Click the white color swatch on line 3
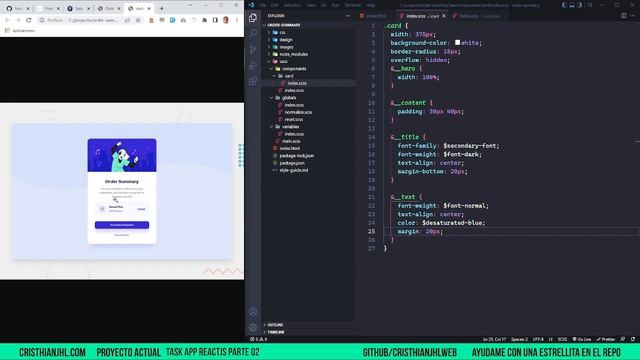Image resolution: width=640 pixels, height=360 pixels. pos(458,42)
